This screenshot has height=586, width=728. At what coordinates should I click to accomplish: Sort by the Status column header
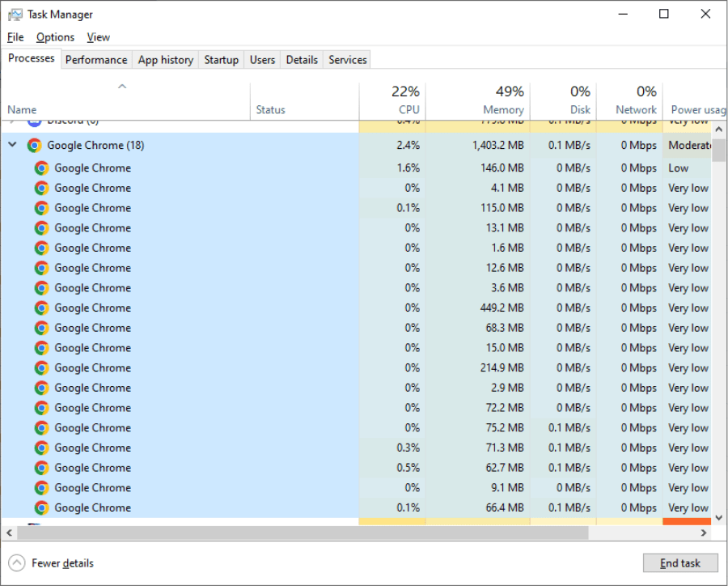(305, 101)
